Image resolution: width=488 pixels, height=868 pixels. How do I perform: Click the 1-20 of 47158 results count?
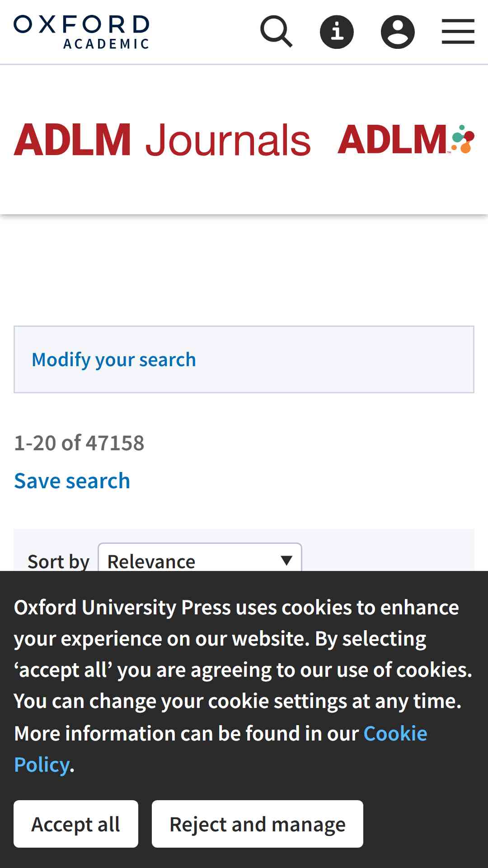[x=79, y=443]
